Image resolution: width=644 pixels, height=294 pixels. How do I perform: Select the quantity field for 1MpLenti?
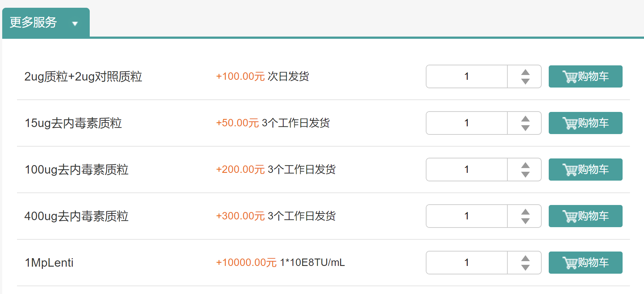pos(467,263)
